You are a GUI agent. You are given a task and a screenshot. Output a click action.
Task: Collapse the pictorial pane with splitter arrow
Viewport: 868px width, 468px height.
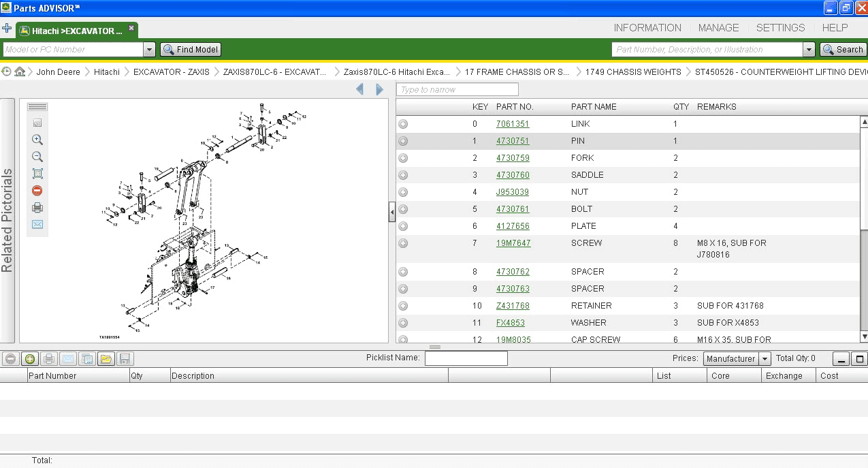[392, 213]
